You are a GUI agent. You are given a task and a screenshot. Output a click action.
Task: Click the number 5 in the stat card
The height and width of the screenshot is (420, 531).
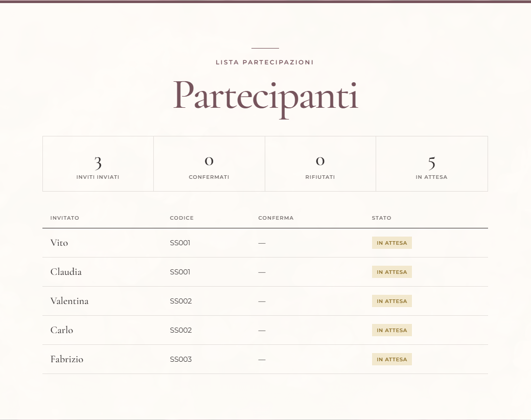[431, 163]
